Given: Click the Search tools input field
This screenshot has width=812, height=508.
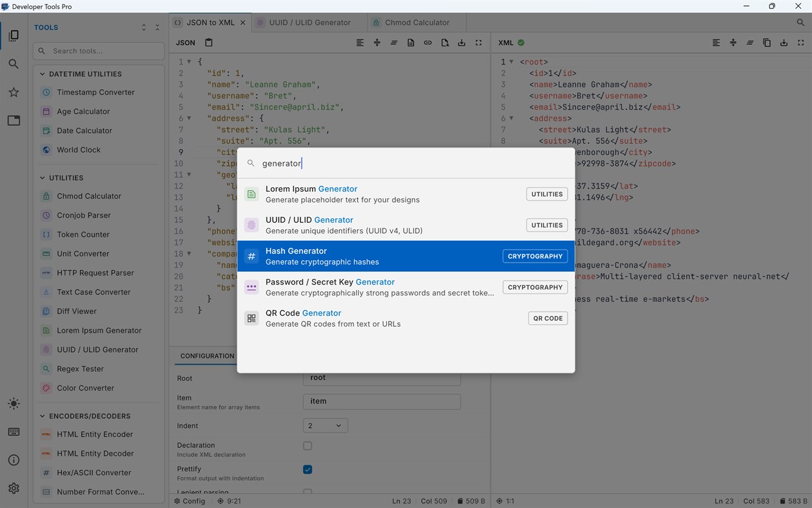Looking at the screenshot, I should tap(99, 51).
